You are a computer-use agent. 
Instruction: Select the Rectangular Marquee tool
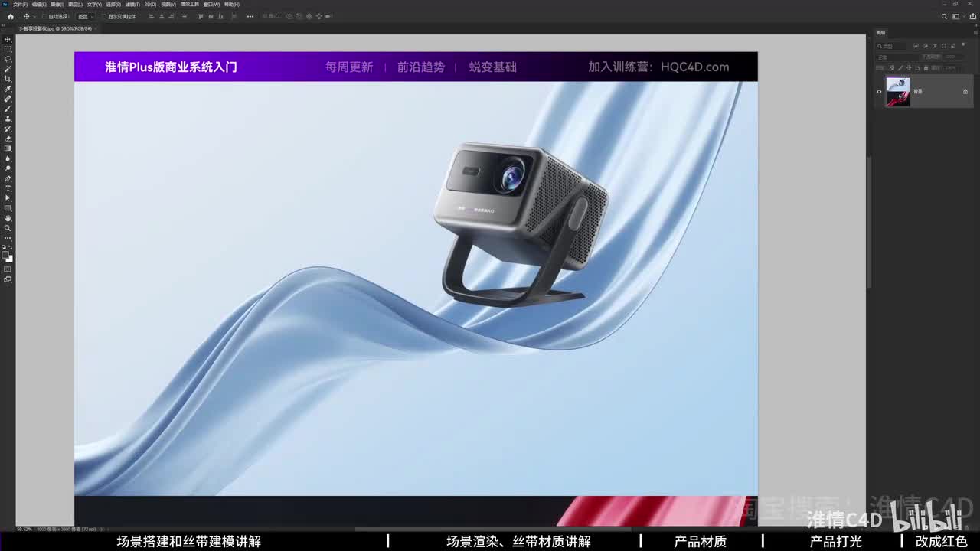(8, 49)
